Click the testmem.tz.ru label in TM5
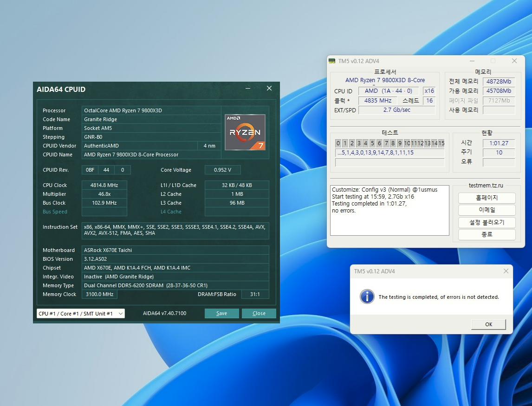This screenshot has height=406, width=532. coord(486,186)
